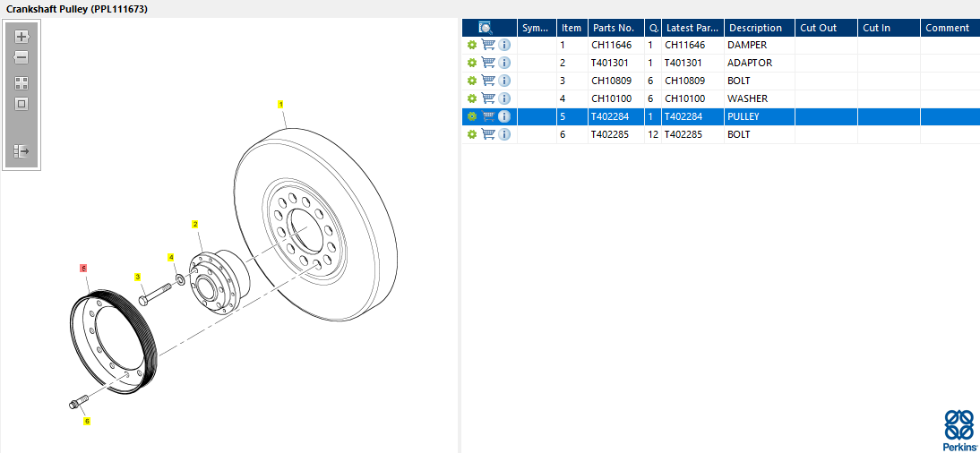The image size is (980, 453).
Task: Click parts number T401301 in Parts No. column
Action: [x=609, y=63]
